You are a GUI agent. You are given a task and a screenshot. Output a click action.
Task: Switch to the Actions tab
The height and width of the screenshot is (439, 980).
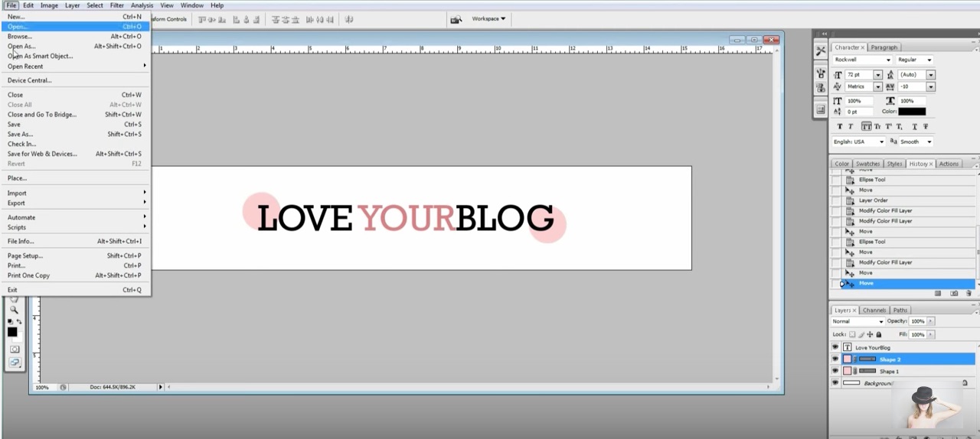[949, 164]
